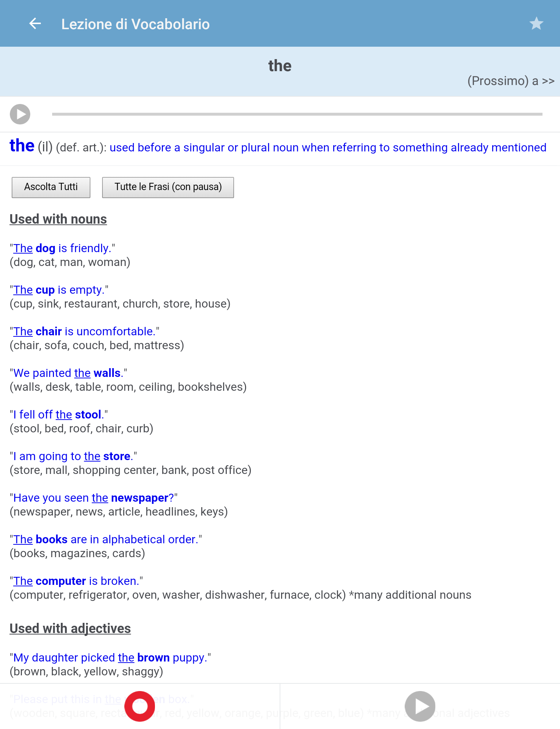Screen dimensions: 560x729
Task: Go to next word via Prossimo link
Action: (511, 81)
